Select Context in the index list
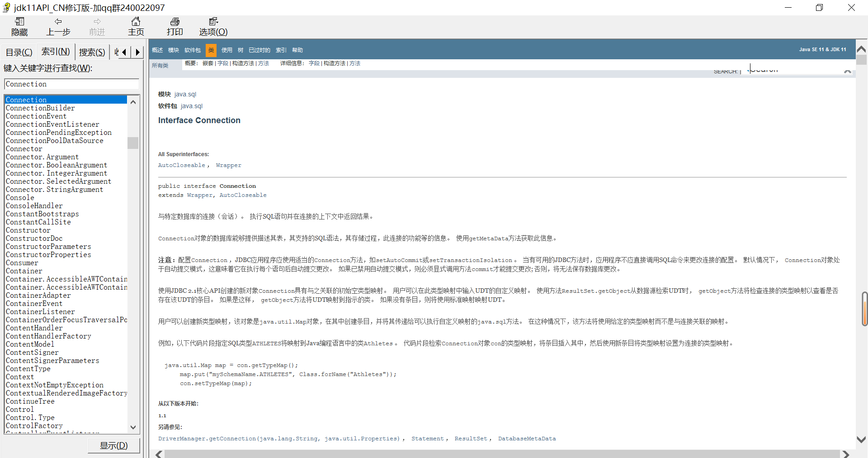This screenshot has width=868, height=458. 66,377
